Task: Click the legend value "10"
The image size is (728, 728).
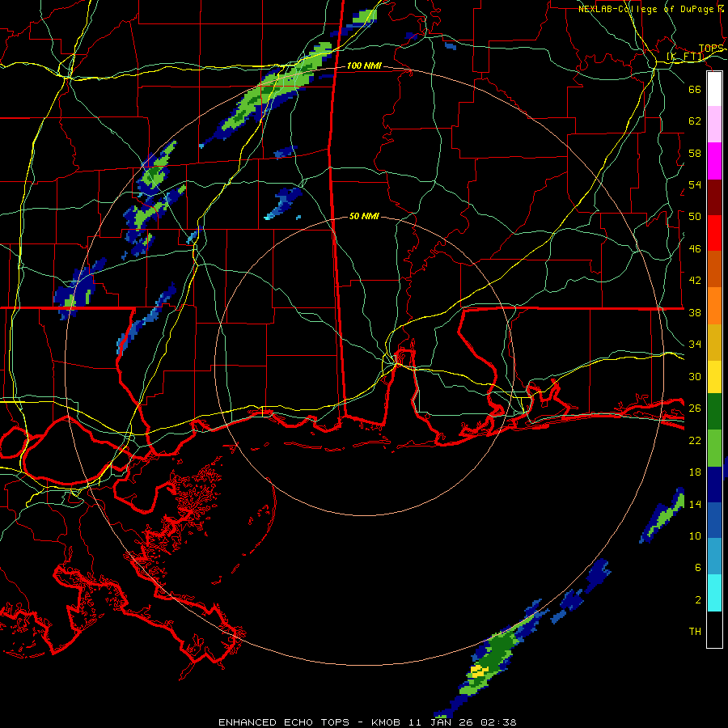Action: click(x=695, y=536)
